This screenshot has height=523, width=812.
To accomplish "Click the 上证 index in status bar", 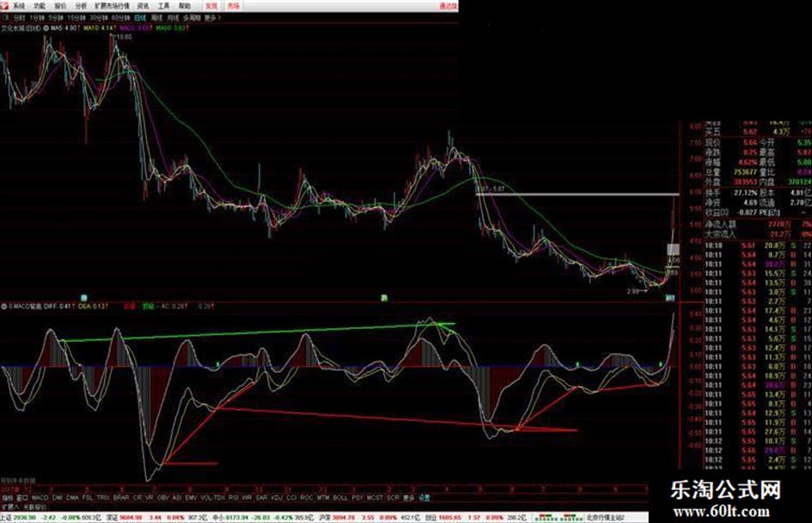I will point(6,517).
